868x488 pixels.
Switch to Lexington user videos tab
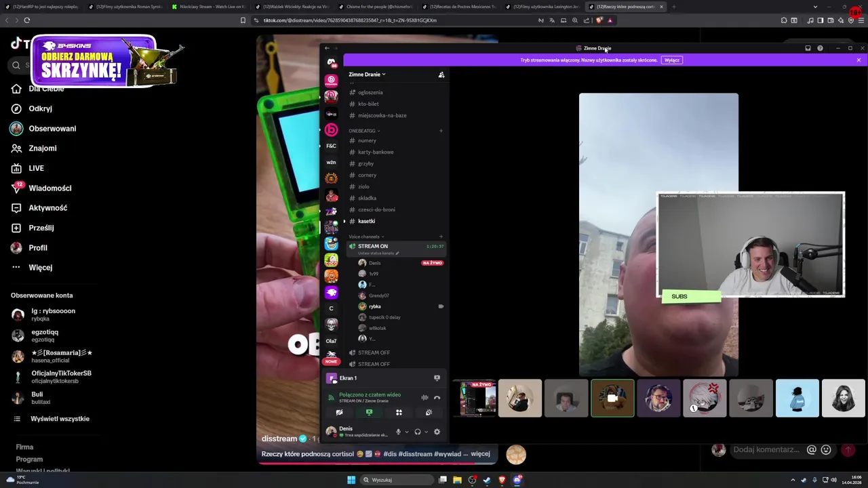tap(542, 7)
